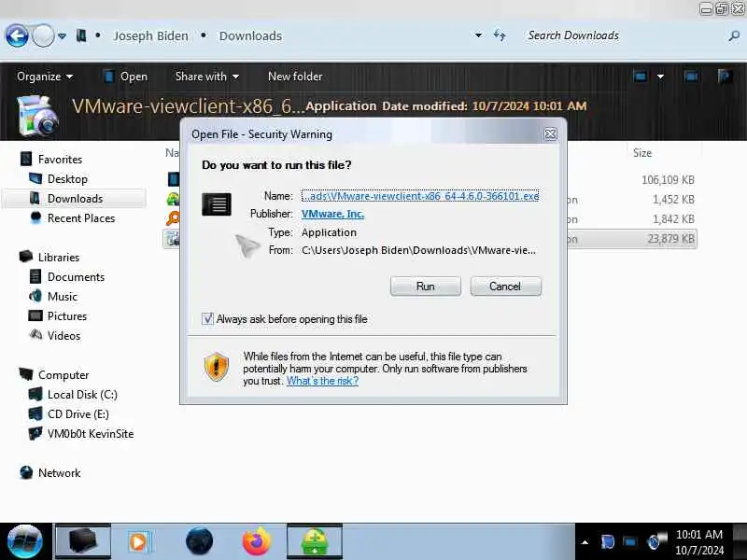
Task: Open the recent locations dropdown arrow
Action: tap(62, 35)
